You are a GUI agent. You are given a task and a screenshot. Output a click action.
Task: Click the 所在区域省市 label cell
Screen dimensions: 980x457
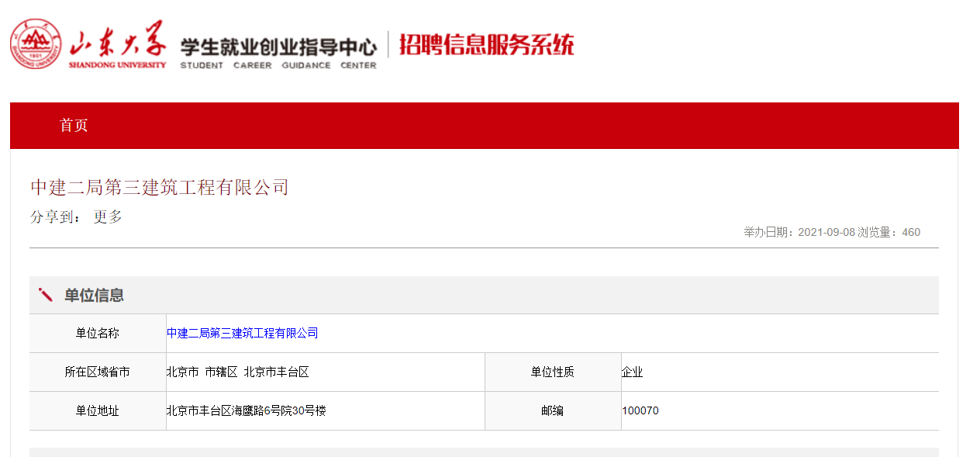coord(98,372)
